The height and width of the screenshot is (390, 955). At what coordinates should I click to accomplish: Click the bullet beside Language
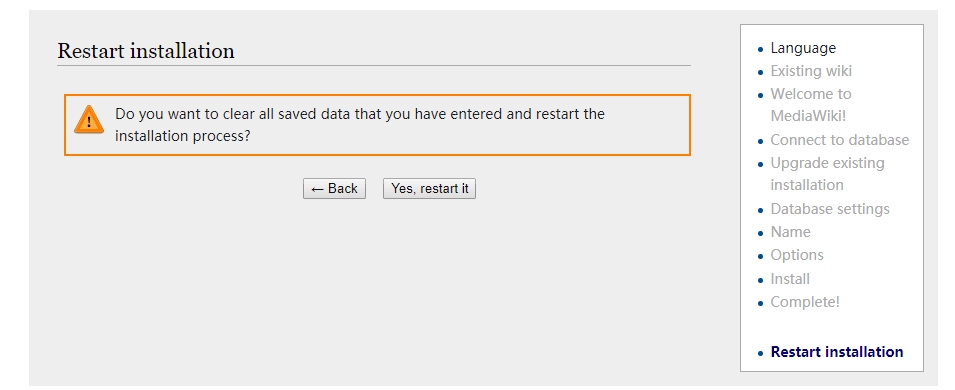pyautogui.click(x=760, y=49)
